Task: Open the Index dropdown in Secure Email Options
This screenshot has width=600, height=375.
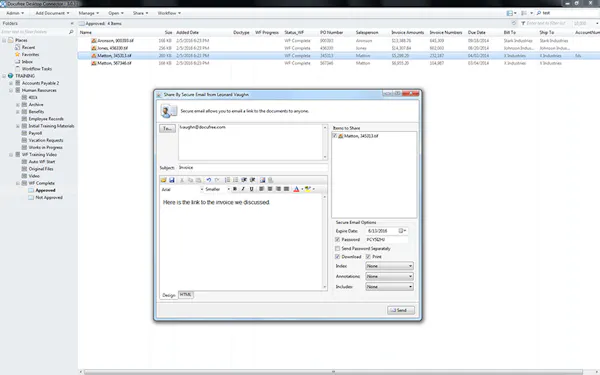Action: click(389, 266)
